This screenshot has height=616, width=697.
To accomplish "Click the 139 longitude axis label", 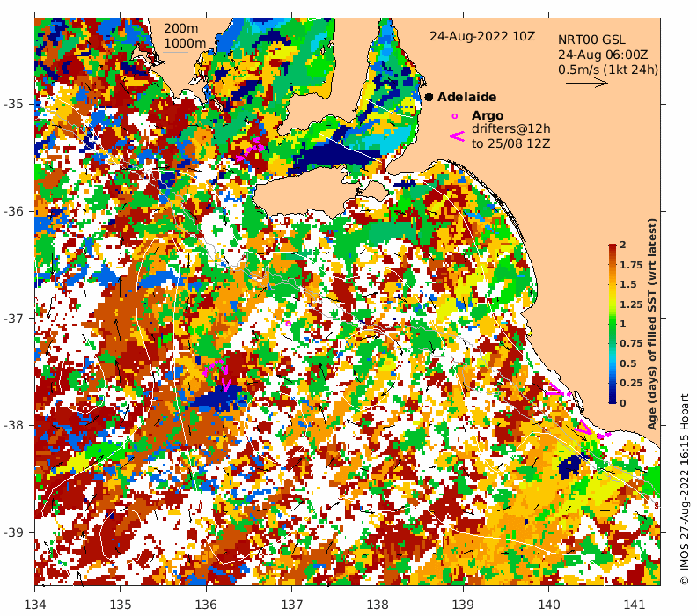I will click(x=463, y=605).
